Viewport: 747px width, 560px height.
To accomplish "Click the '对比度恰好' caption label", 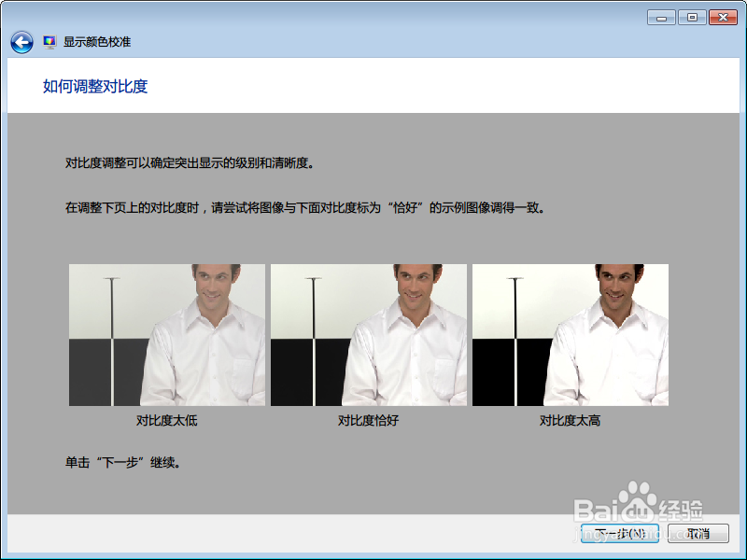I will 370,419.
